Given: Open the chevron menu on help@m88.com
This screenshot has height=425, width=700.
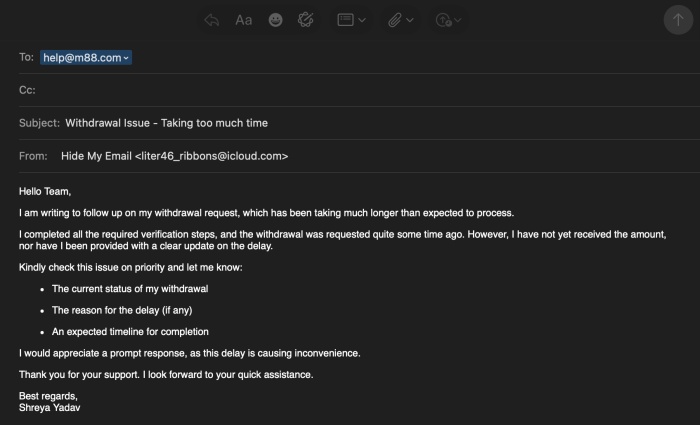Looking at the screenshot, I should point(126,58).
